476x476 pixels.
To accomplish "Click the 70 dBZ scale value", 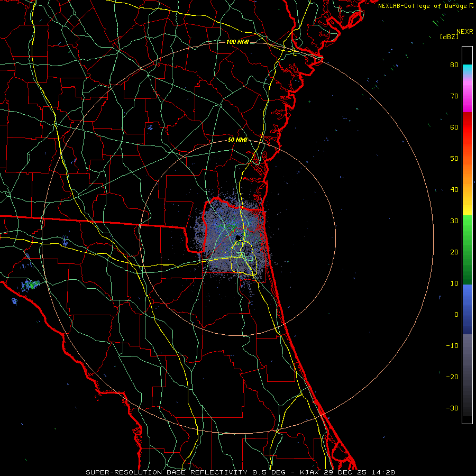I will (x=454, y=96).
